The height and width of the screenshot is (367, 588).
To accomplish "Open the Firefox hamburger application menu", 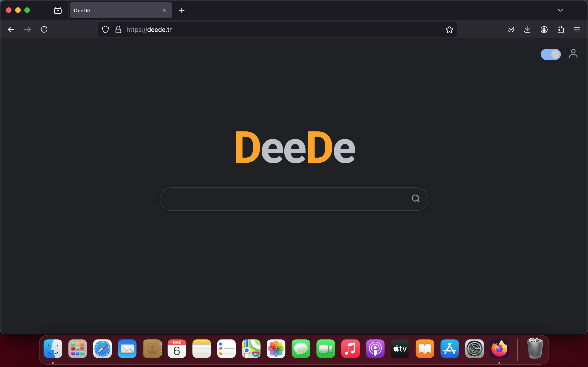I will tap(577, 30).
